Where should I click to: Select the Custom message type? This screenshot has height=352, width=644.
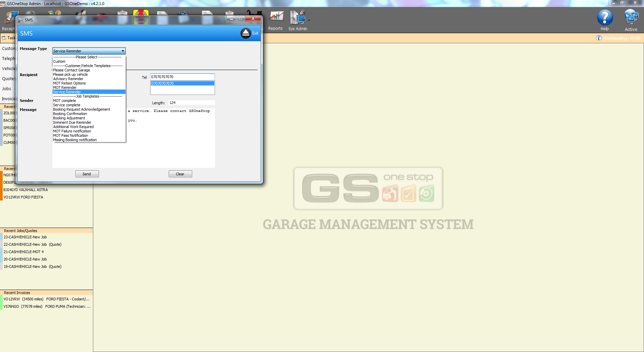89,61
